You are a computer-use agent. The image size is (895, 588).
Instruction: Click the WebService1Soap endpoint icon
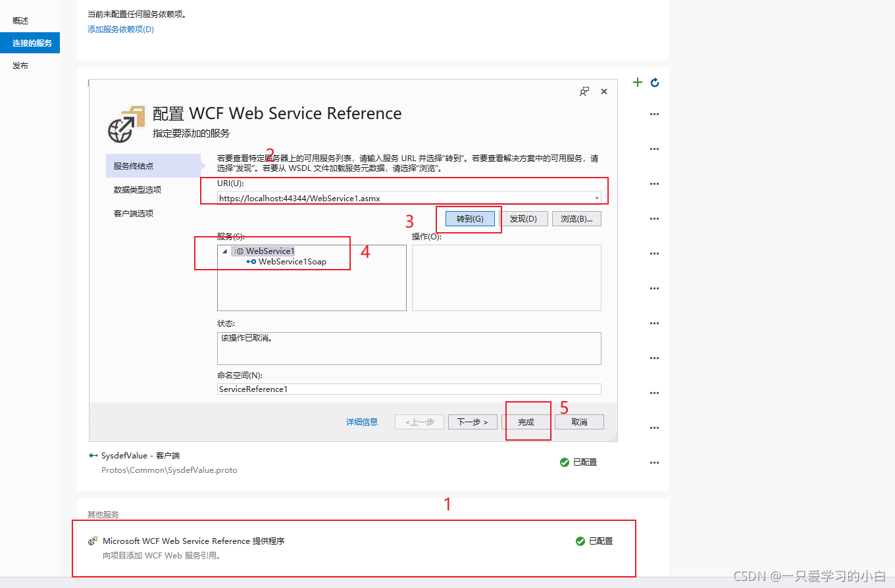click(x=251, y=262)
